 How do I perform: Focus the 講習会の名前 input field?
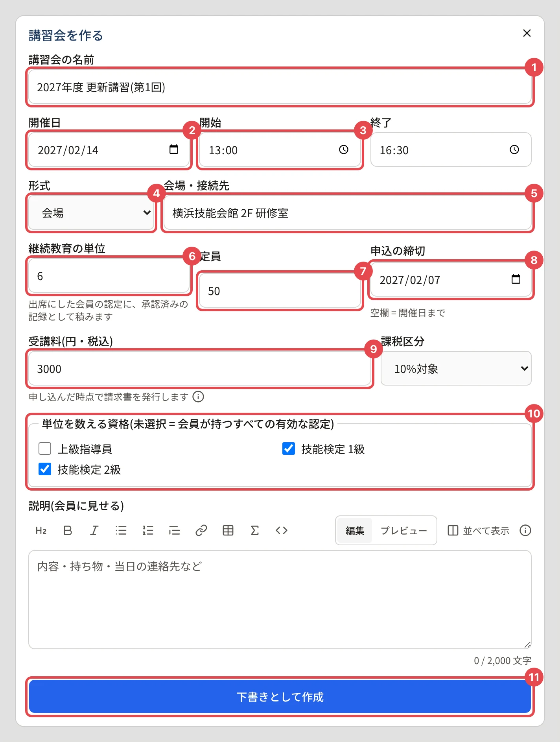click(x=280, y=87)
